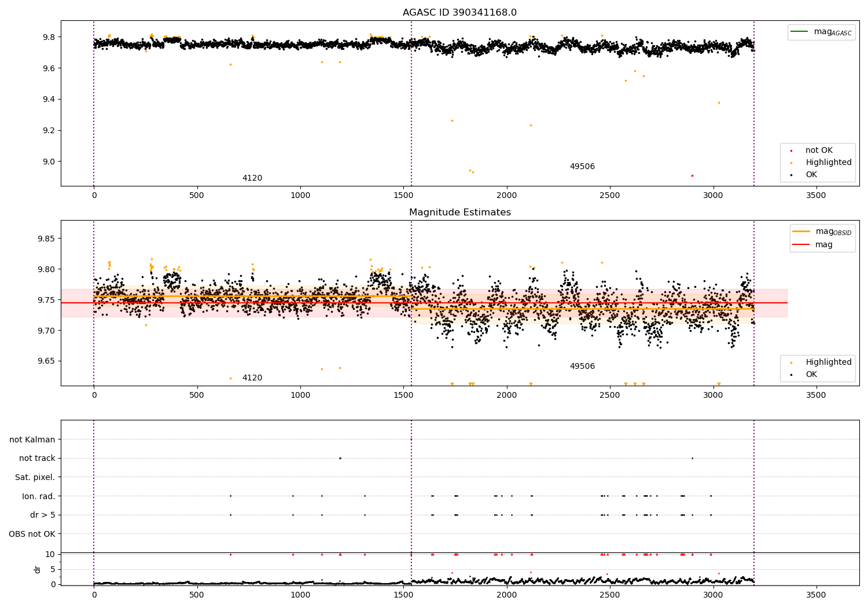Select 'OK' legend entry in the top plot
Viewport: 868px width, 608px height.
pos(803,175)
